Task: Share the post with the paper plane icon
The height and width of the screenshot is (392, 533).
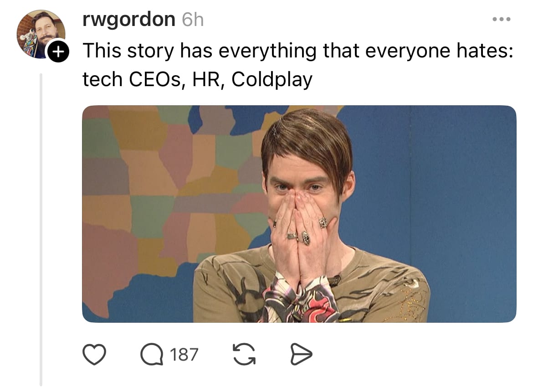Action: click(x=301, y=354)
